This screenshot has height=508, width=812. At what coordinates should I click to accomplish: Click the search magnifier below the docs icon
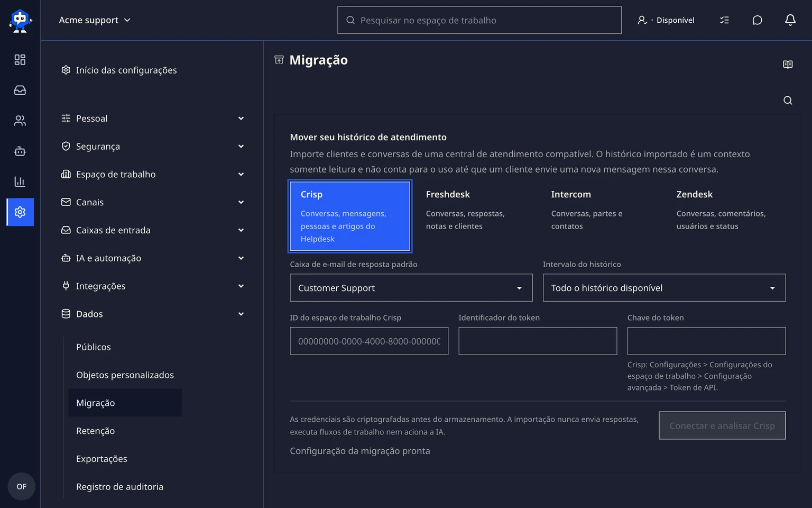[x=788, y=101]
